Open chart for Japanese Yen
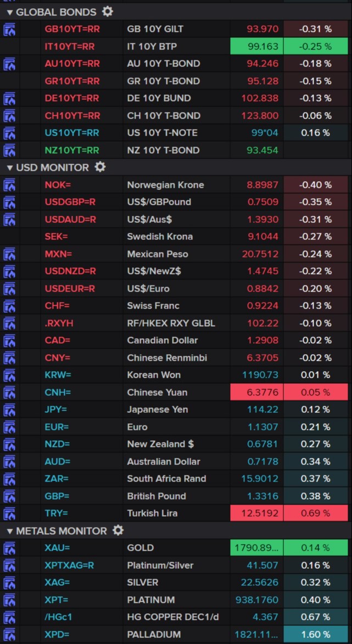 (8, 410)
